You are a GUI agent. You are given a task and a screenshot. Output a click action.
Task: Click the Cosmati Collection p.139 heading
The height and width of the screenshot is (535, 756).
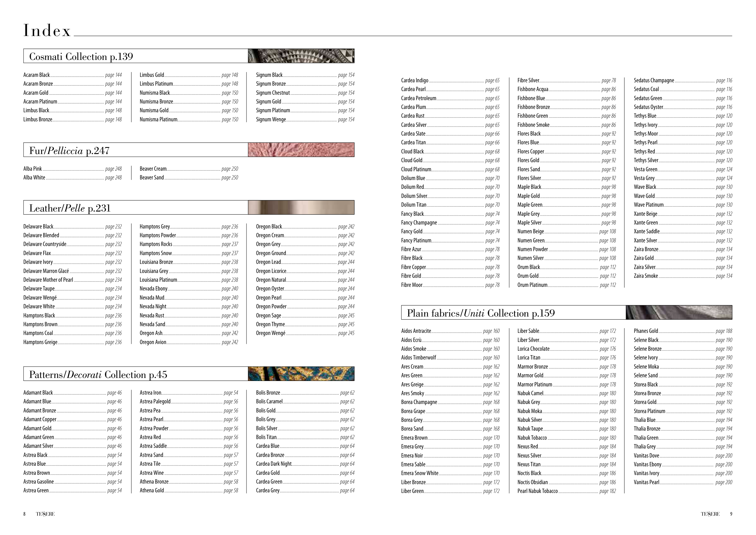click(x=81, y=56)
